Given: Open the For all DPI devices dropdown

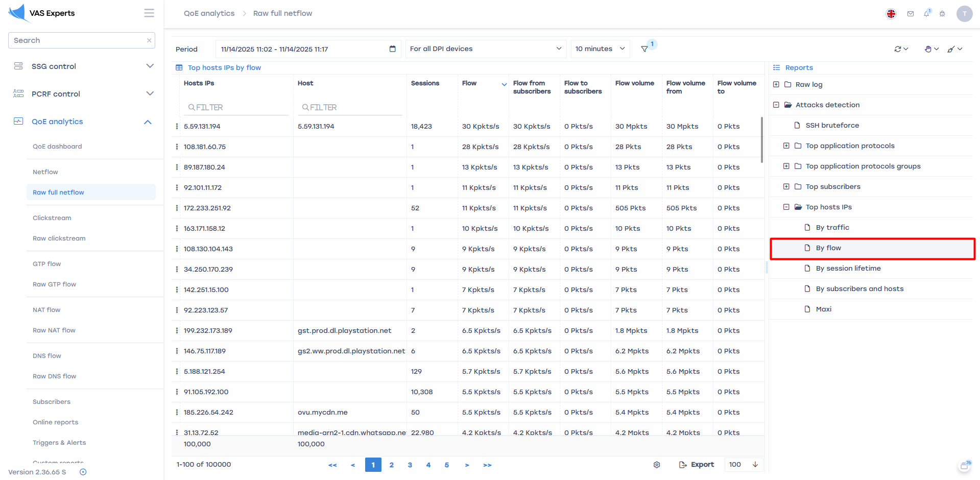Looking at the screenshot, I should (x=485, y=49).
